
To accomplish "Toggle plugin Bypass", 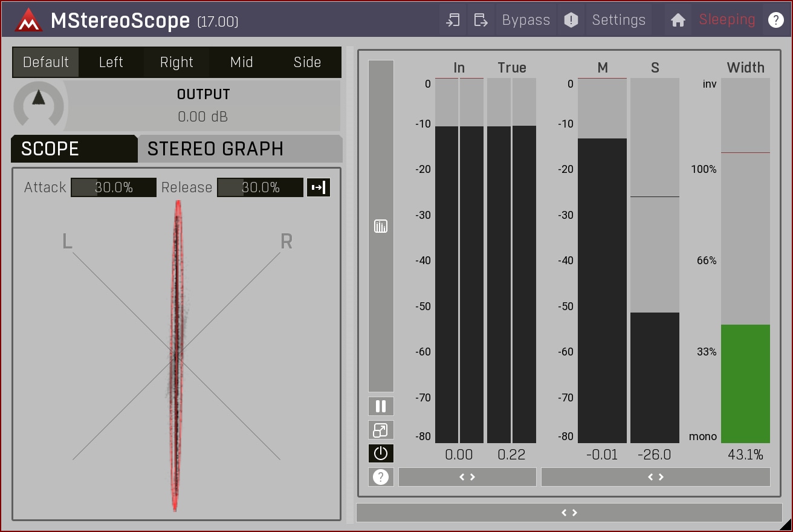I will [526, 20].
